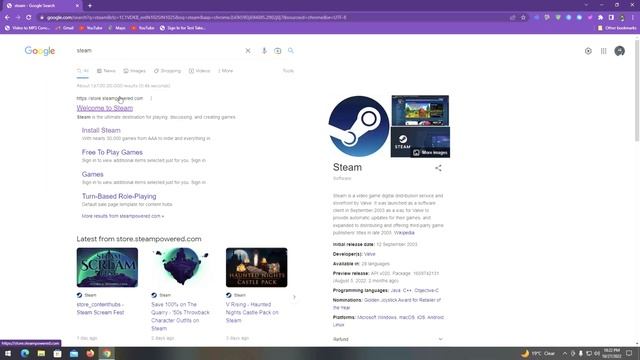Open Mail app from the taskbar
This screenshot has height=360, width=640.
pyautogui.click(x=74, y=353)
